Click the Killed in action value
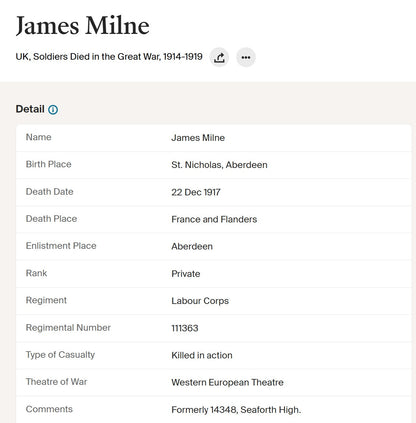This screenshot has height=423, width=416. [202, 355]
